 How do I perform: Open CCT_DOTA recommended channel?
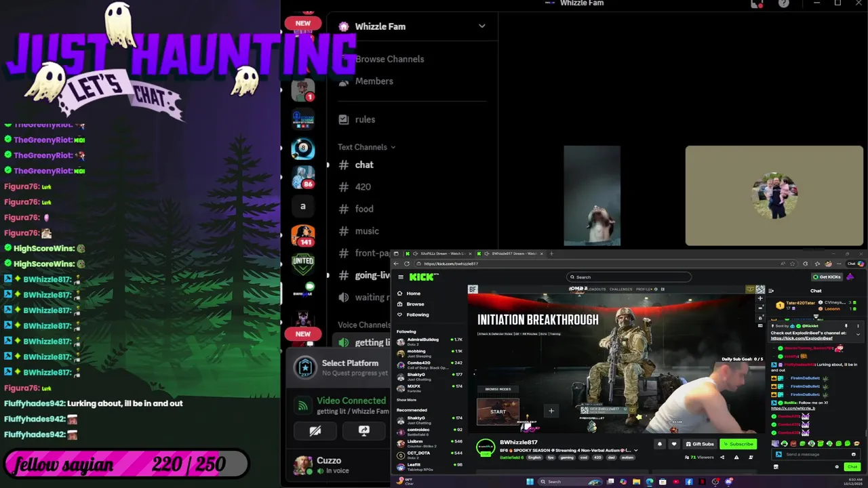[430, 454]
